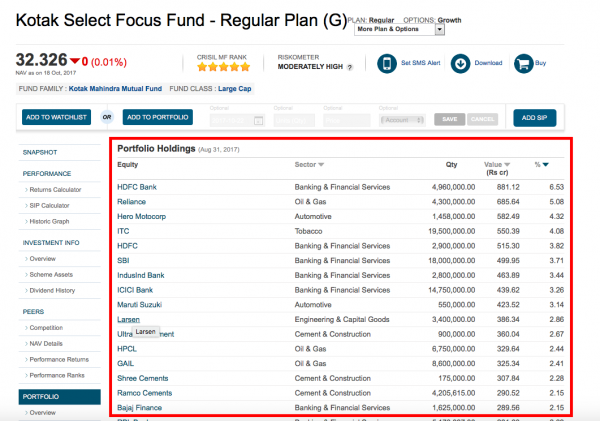
Task: Click the CRISIL MF rank stars
Action: (x=223, y=67)
